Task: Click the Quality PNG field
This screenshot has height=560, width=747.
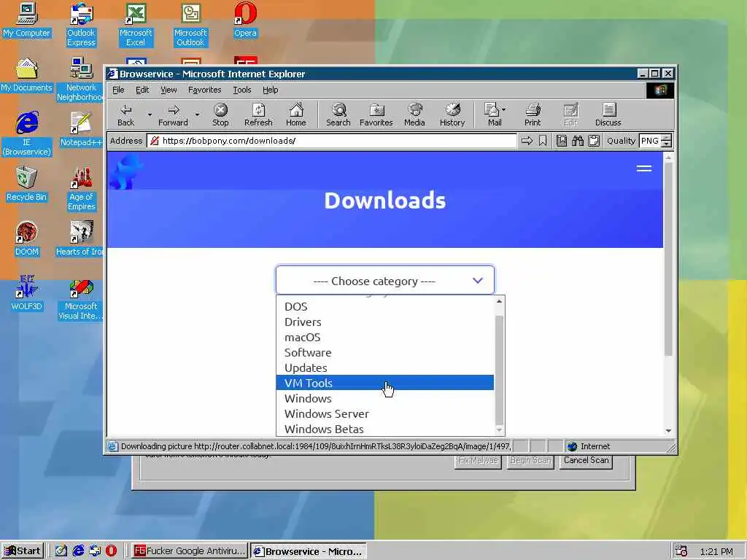Action: click(650, 141)
